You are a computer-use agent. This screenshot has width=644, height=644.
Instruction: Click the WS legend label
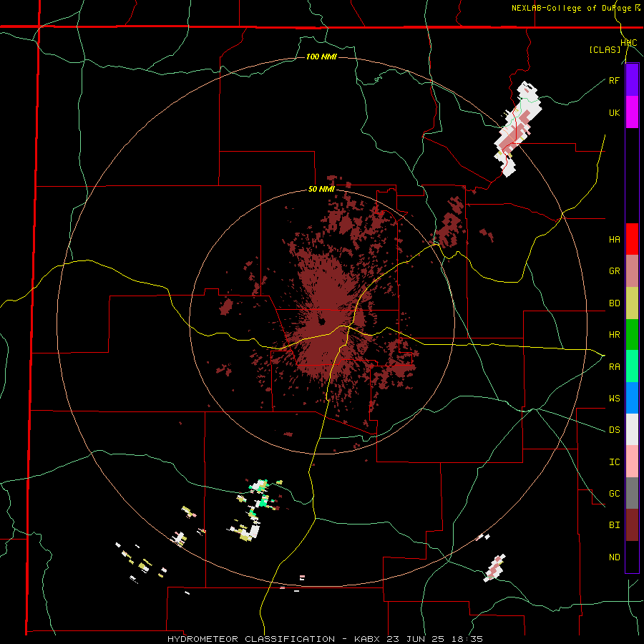(x=614, y=398)
